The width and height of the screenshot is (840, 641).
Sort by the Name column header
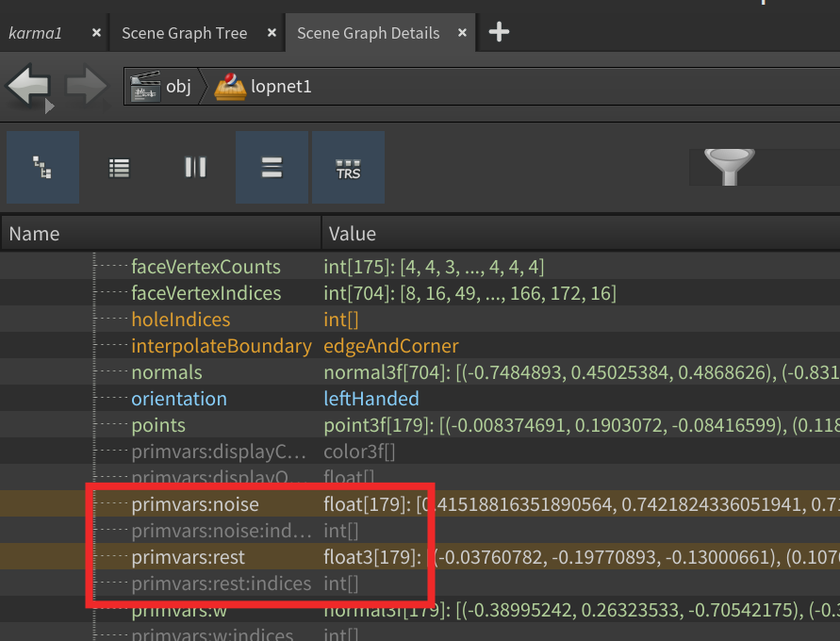(160, 234)
